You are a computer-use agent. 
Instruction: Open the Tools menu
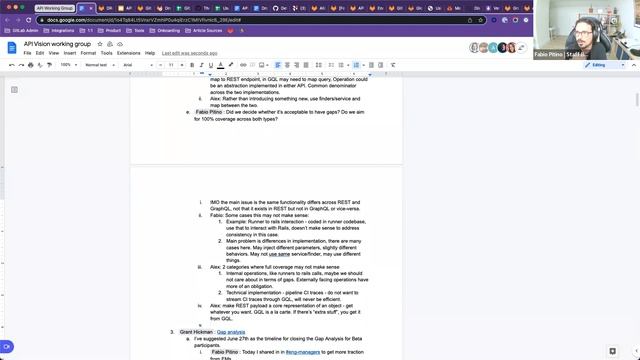tap(107, 53)
